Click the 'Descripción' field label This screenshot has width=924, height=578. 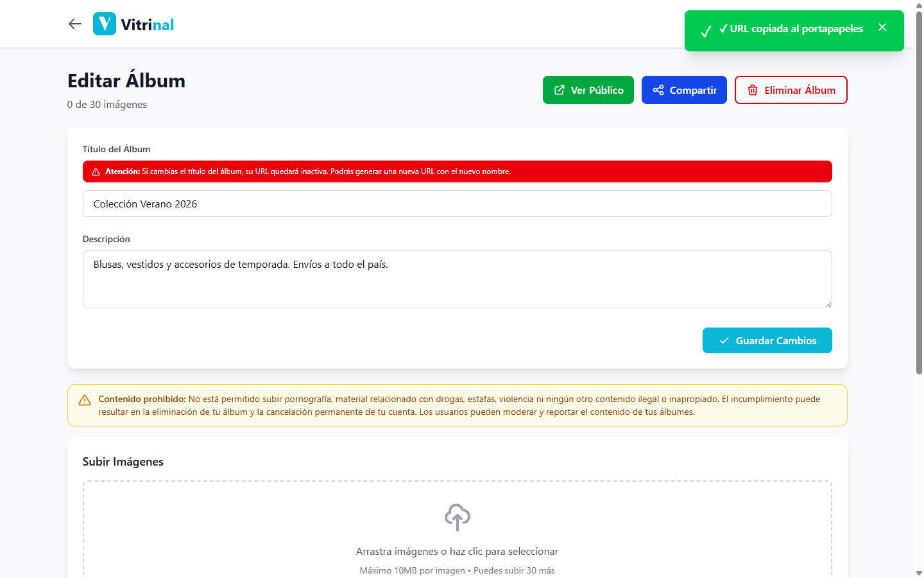click(107, 239)
